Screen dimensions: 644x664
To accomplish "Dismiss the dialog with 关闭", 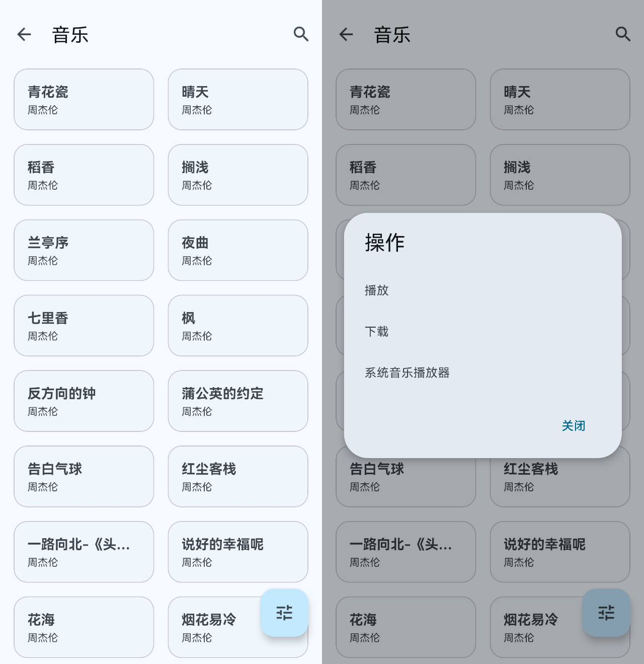I will click(574, 426).
